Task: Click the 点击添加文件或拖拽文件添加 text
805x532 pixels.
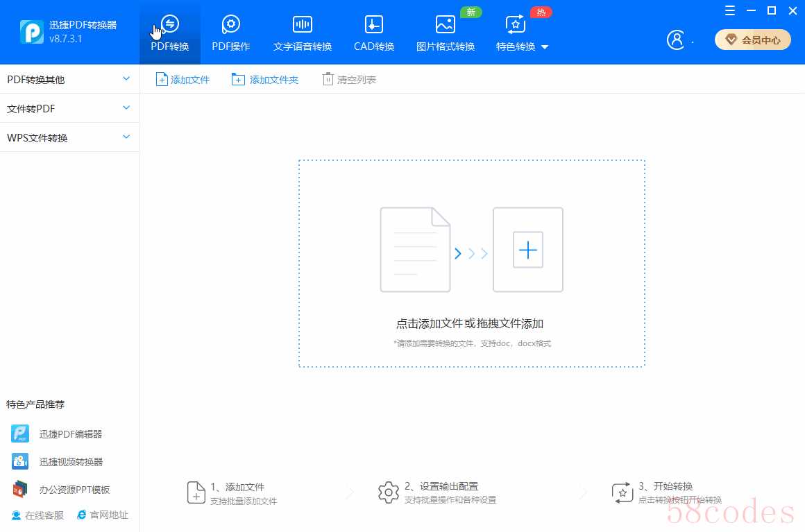Action: [470, 324]
